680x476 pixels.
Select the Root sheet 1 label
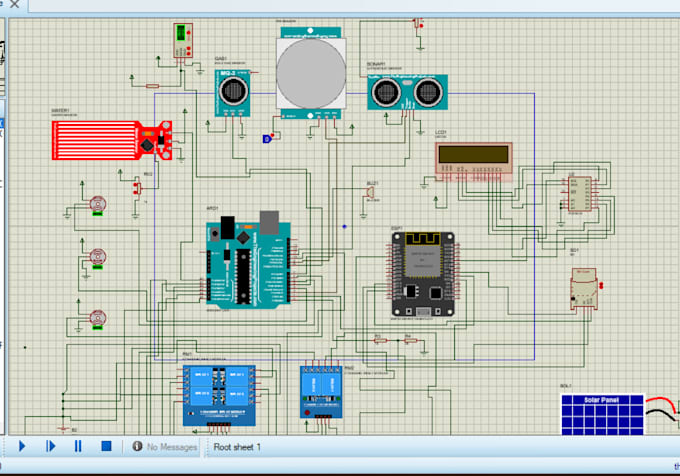pos(237,447)
